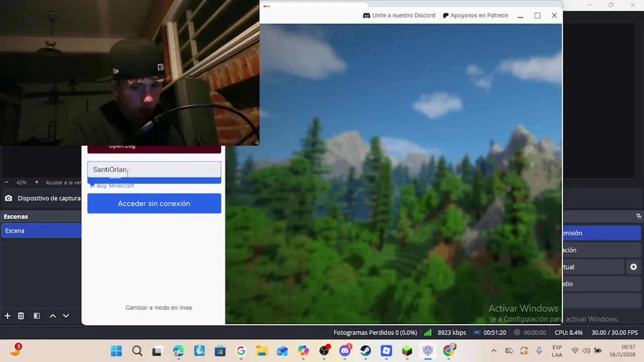The image size is (644, 362).
Task: Open 'Apoyanos en Patreon' link
Action: point(475,16)
